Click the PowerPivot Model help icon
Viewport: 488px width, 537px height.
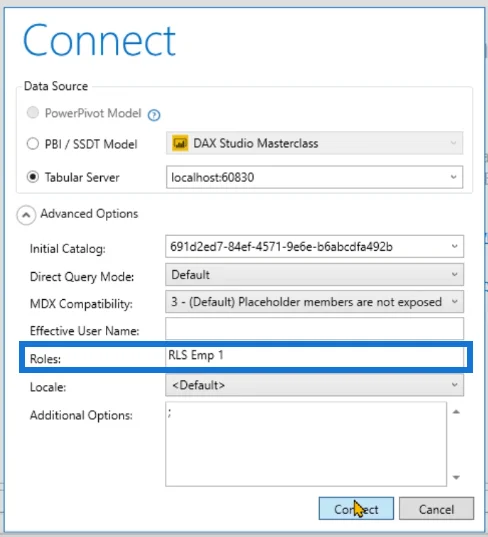click(x=154, y=115)
